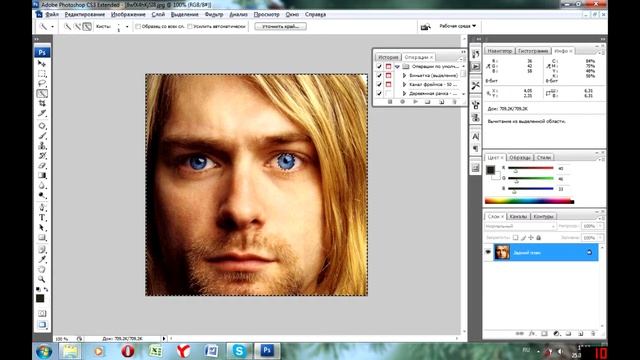Image resolution: width=640 pixels, height=360 pixels.
Task: Select the Brush tool
Action: coord(42,136)
